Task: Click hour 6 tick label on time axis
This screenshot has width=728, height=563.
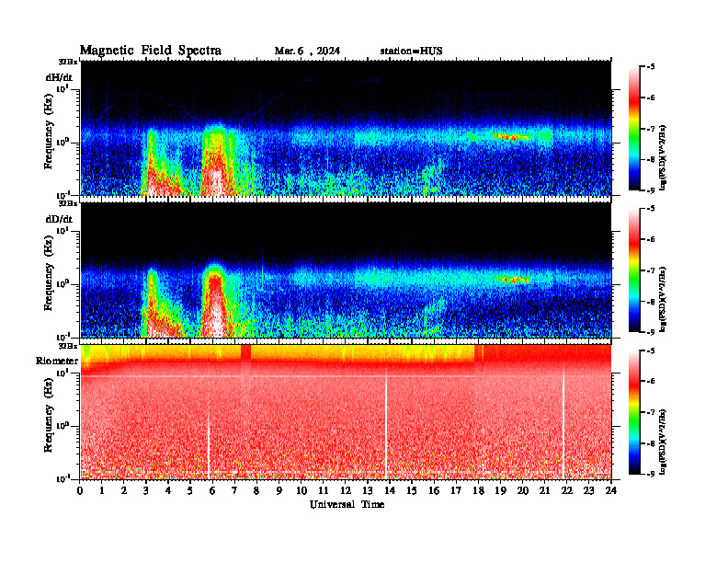Action: coord(213,490)
